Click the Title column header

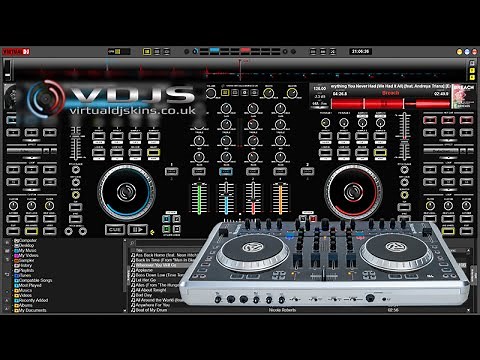pyautogui.click(x=140, y=250)
